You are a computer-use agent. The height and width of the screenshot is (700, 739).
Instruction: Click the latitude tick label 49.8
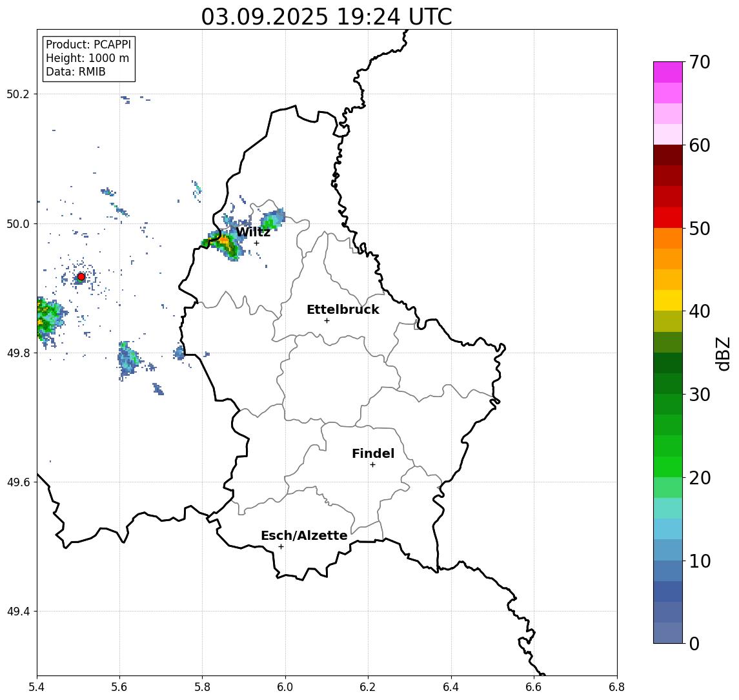tap(17, 353)
